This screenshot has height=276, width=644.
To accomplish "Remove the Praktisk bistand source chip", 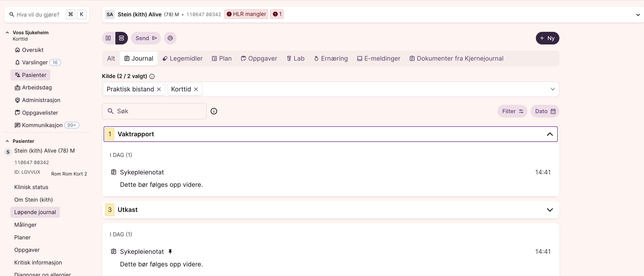I will pyautogui.click(x=159, y=89).
